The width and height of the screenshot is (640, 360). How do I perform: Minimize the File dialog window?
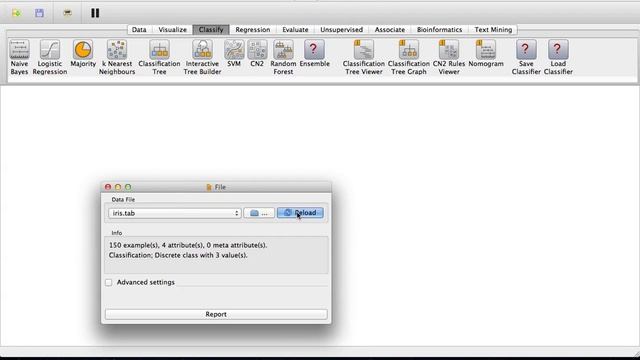(x=118, y=187)
